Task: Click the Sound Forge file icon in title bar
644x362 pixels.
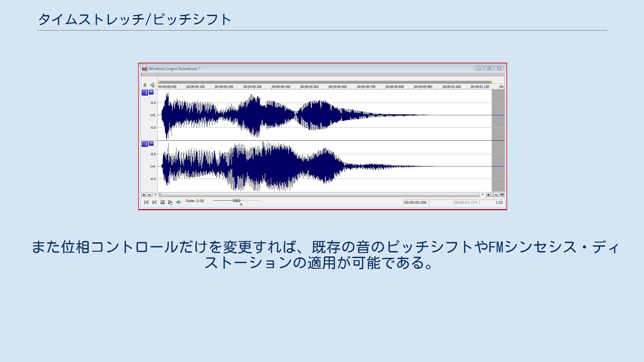Action: coord(144,68)
